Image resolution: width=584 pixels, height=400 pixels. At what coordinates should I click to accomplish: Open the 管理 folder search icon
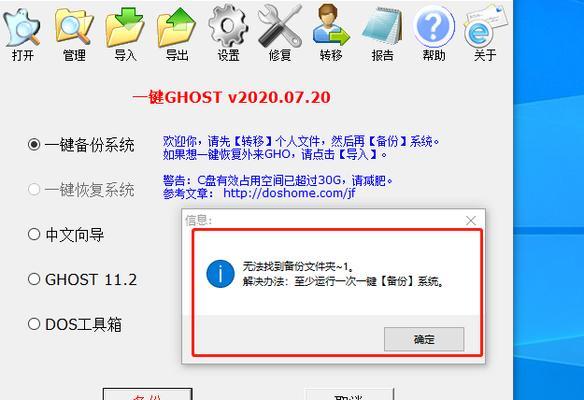tap(74, 27)
